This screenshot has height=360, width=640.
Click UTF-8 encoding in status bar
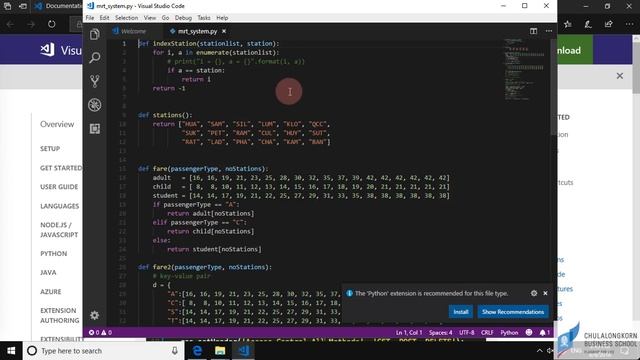click(x=467, y=333)
